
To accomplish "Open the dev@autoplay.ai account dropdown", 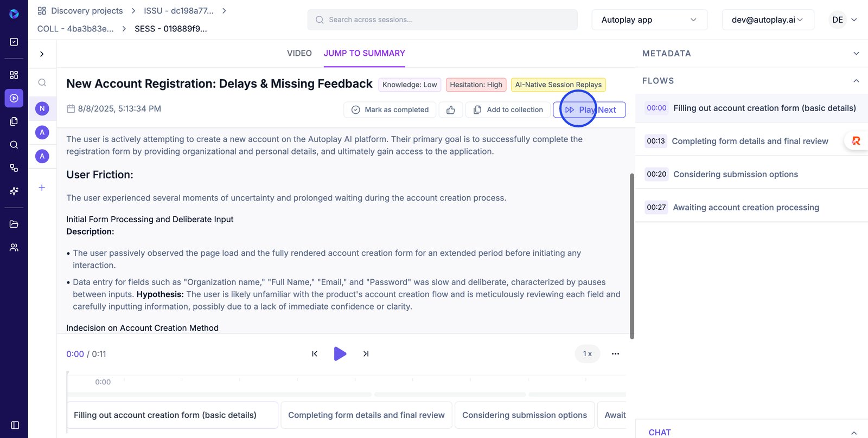I will point(767,20).
